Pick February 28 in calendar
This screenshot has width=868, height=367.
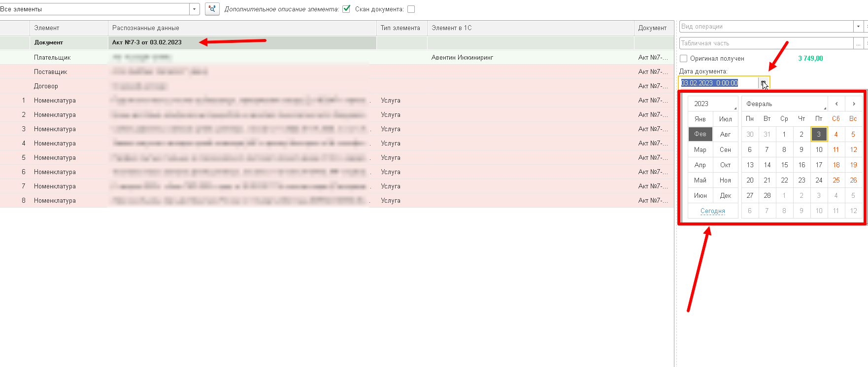click(767, 195)
